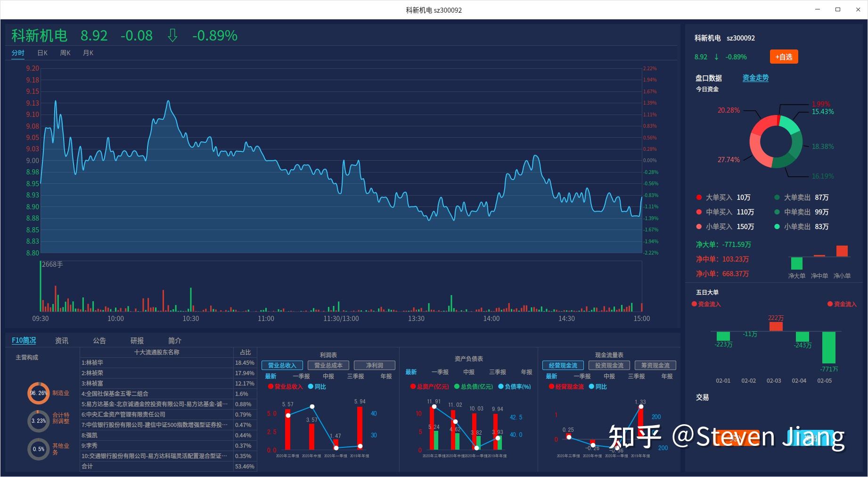Choose 三季报 period in 利润表
The width and height of the screenshot is (868, 477).
coord(355,376)
